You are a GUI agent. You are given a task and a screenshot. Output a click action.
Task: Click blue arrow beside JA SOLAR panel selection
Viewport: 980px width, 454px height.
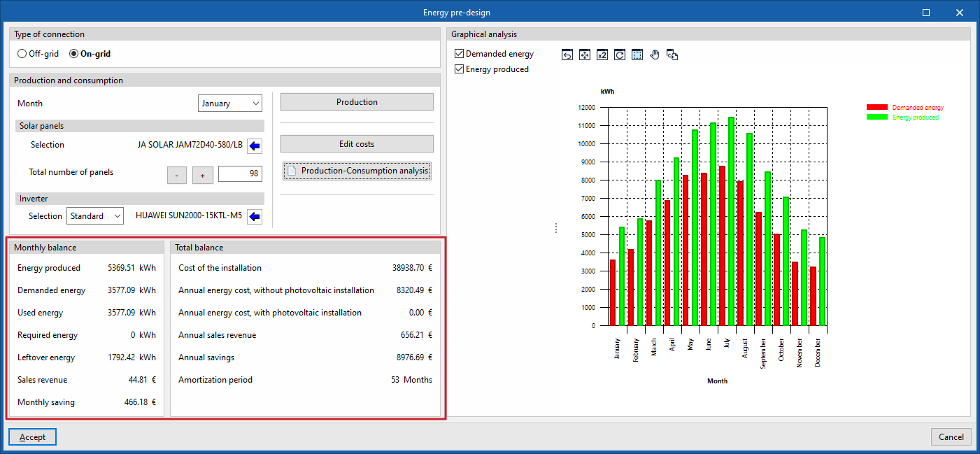click(255, 146)
